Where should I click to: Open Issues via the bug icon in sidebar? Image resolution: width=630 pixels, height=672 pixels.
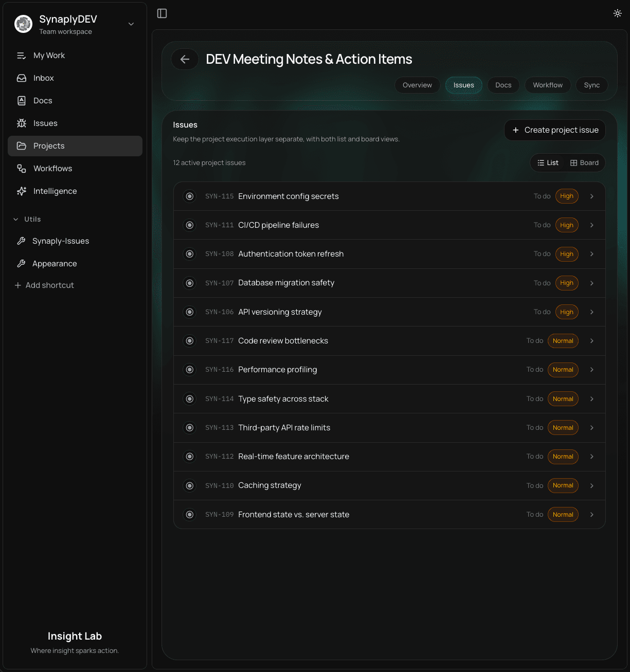[x=22, y=123]
